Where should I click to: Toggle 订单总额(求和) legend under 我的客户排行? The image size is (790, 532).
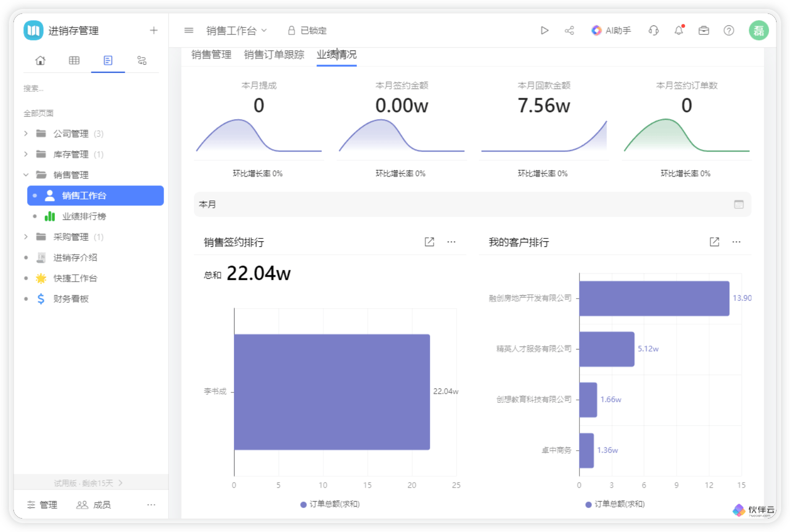[615, 504]
